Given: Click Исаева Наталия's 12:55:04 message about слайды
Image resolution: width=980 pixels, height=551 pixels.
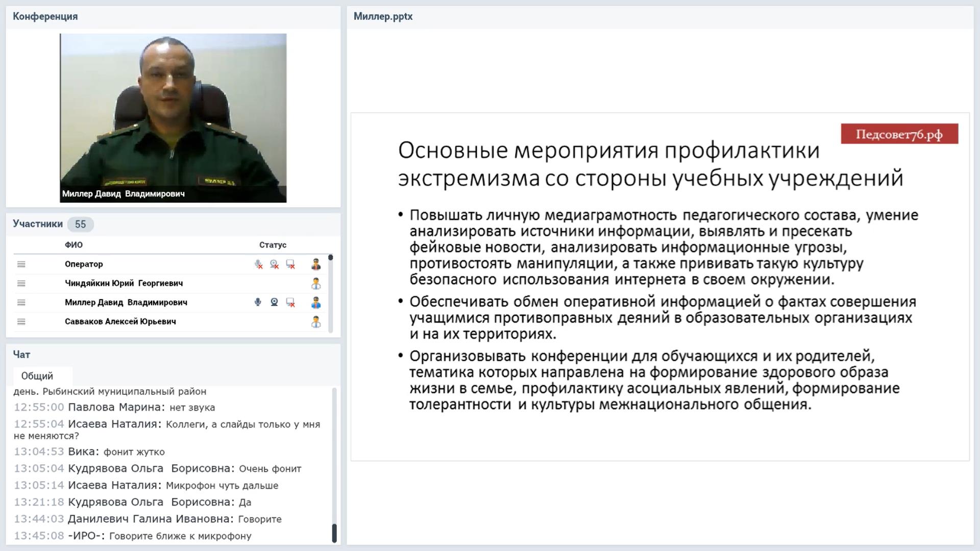Looking at the screenshot, I should pyautogui.click(x=167, y=430).
